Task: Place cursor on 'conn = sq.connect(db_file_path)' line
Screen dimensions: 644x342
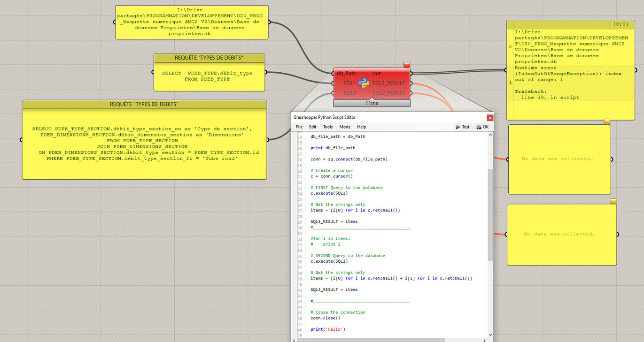Action: click(x=349, y=159)
